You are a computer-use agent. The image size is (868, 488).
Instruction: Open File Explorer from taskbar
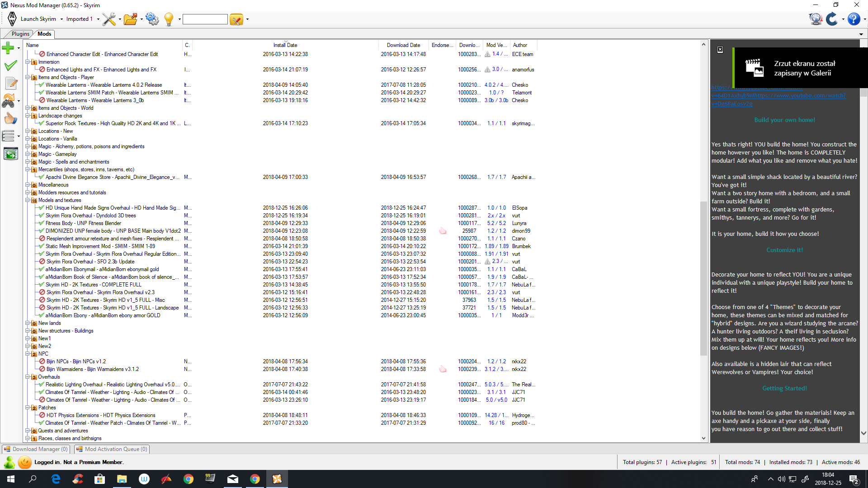122,479
